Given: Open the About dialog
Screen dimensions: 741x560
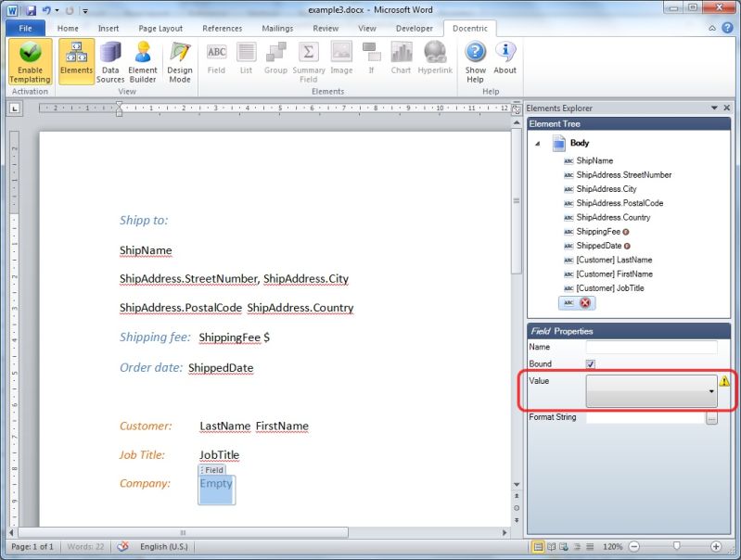Looking at the screenshot, I should click(505, 58).
